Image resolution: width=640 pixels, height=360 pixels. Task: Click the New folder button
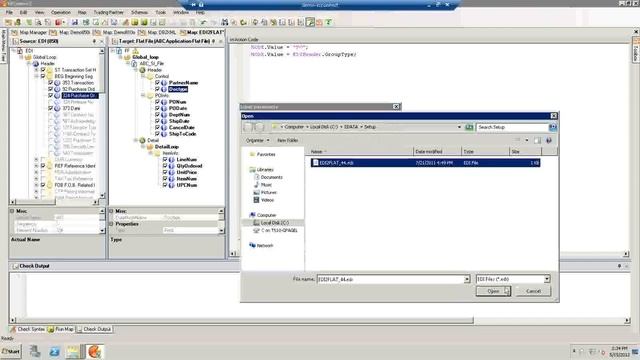click(287, 140)
